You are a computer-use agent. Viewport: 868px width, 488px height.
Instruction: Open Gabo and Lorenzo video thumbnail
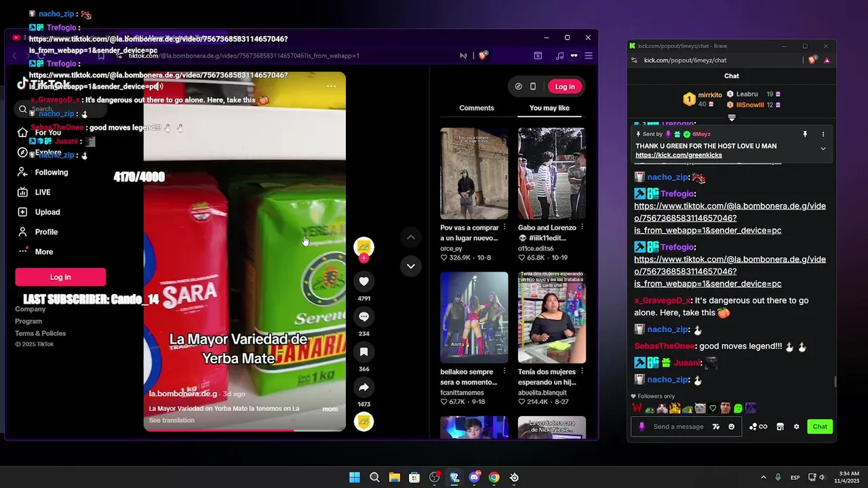pyautogui.click(x=552, y=174)
